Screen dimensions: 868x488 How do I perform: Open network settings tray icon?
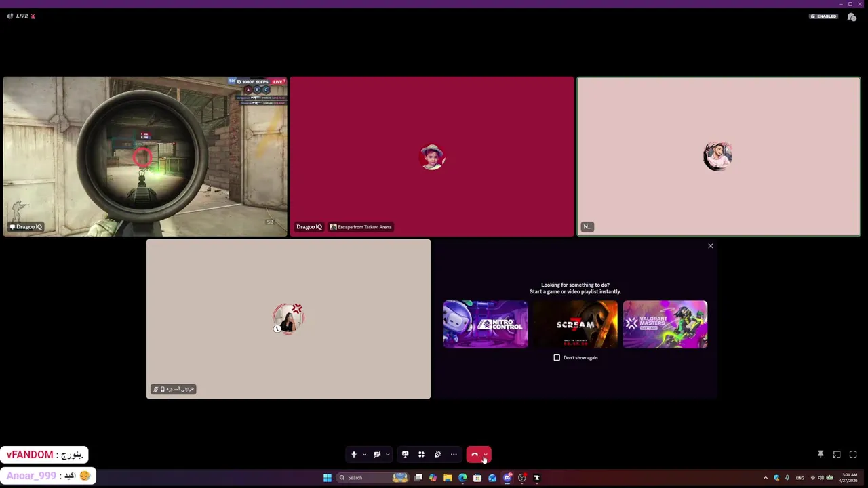tap(813, 478)
